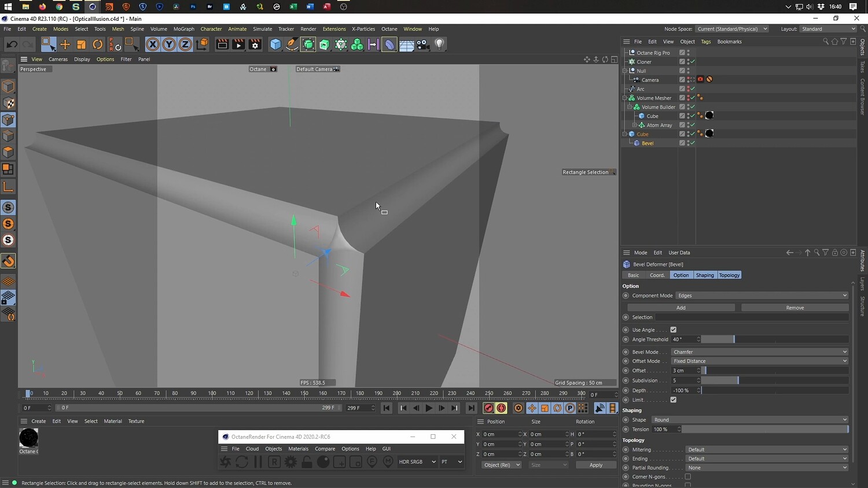Screen dimensions: 868x488
Task: Add a Cube primitive from toolbar
Action: [276, 45]
